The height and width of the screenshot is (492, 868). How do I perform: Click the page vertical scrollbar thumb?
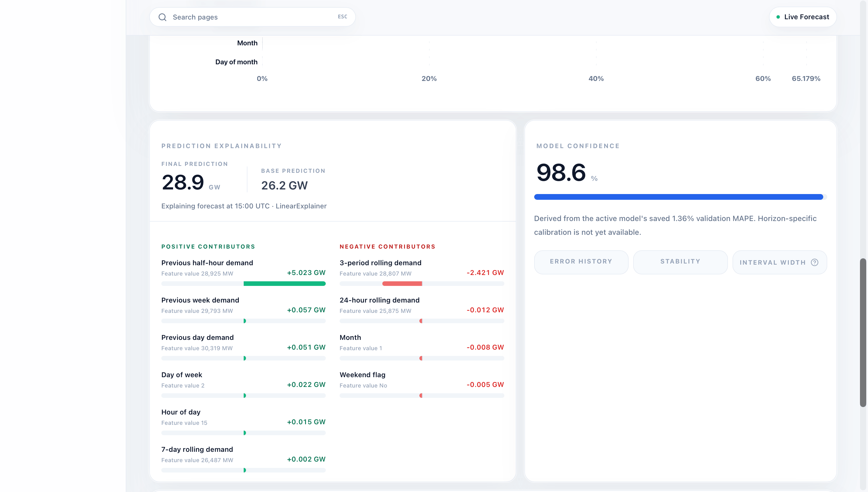pos(863,332)
